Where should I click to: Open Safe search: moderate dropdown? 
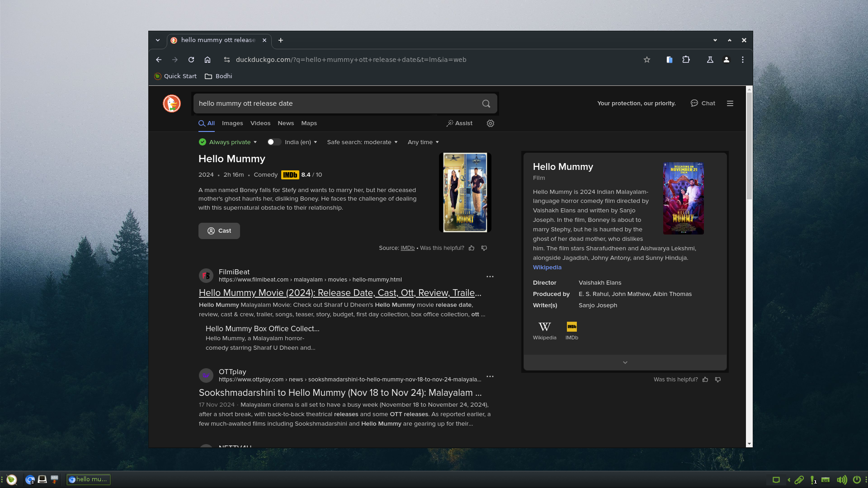[x=362, y=142]
